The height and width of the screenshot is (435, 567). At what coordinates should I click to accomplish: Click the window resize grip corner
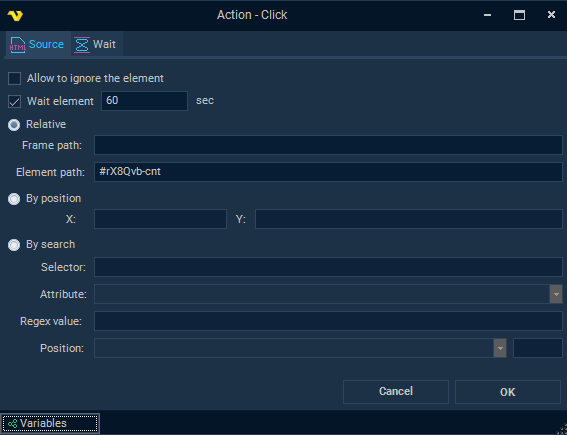tap(563, 430)
